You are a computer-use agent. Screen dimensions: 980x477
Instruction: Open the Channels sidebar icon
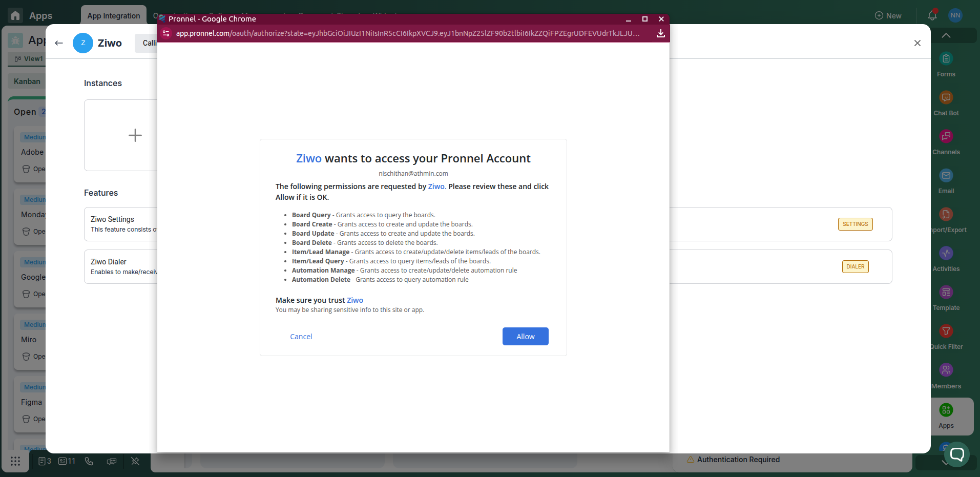coord(946,137)
